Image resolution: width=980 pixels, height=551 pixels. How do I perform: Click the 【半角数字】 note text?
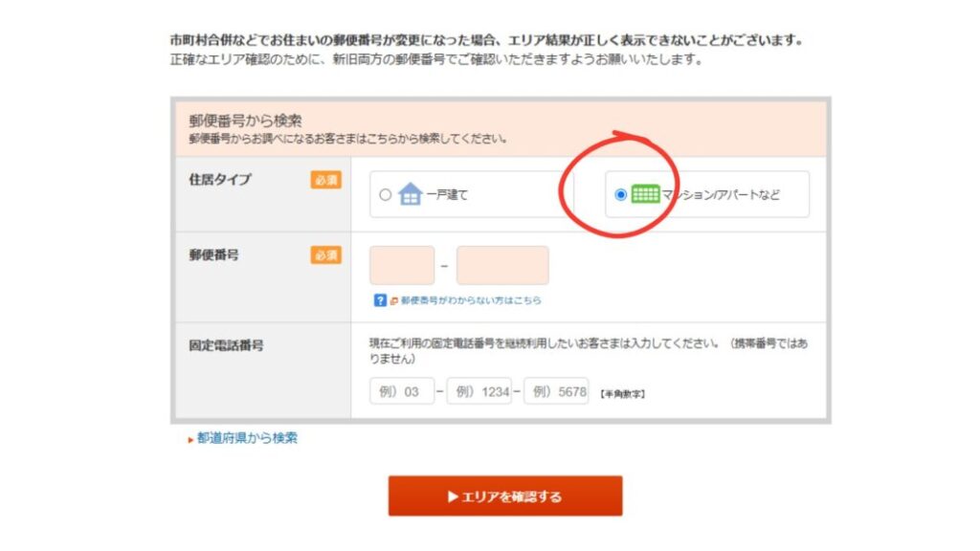pyautogui.click(x=622, y=394)
